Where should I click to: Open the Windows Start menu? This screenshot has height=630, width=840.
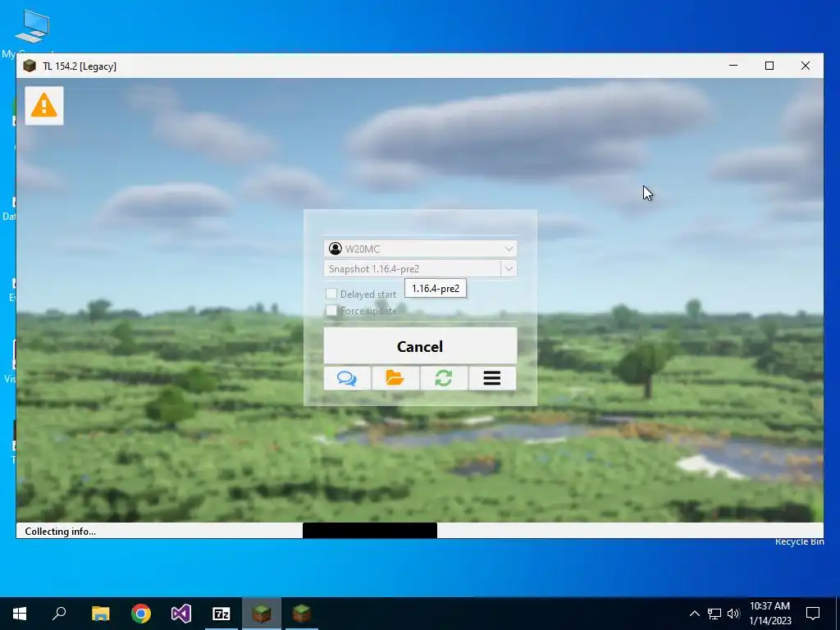pos(20,614)
